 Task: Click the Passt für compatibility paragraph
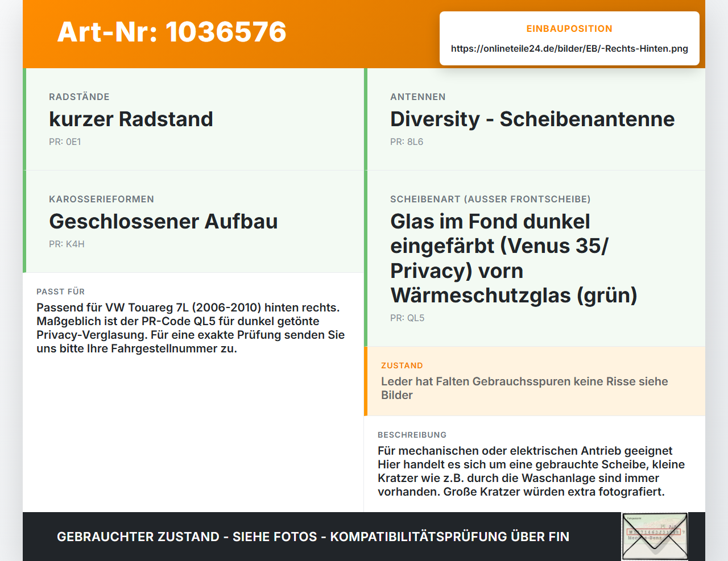(x=191, y=328)
